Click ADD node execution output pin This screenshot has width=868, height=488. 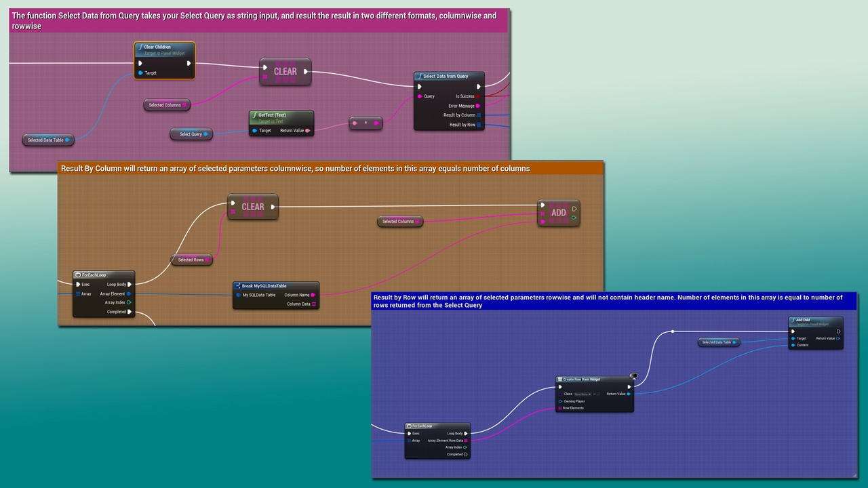pyautogui.click(x=574, y=209)
